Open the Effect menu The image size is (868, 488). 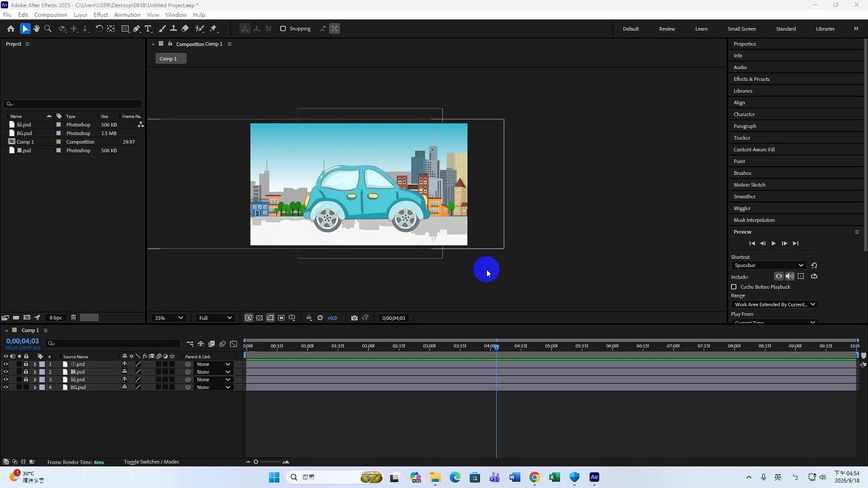tap(100, 15)
